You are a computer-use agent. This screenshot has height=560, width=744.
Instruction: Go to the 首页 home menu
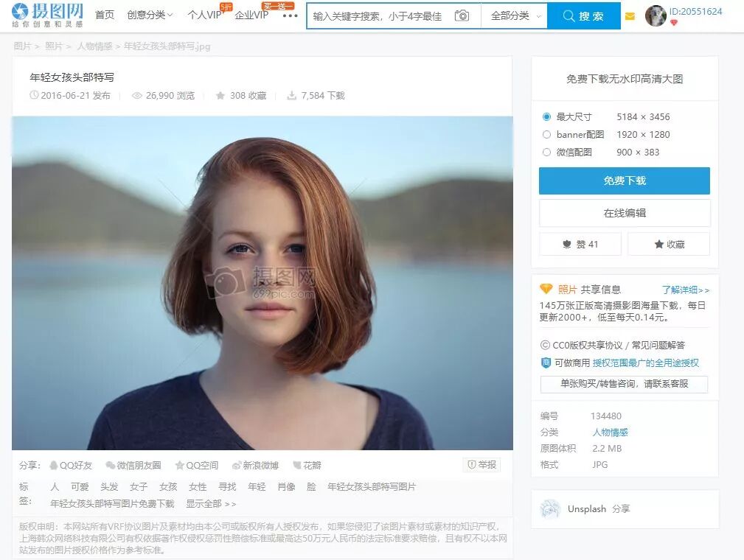tap(105, 15)
